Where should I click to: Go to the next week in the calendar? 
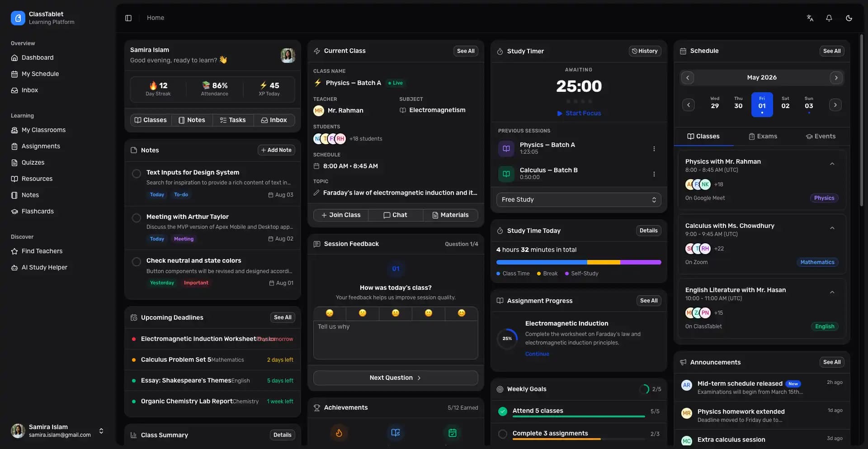835,104
